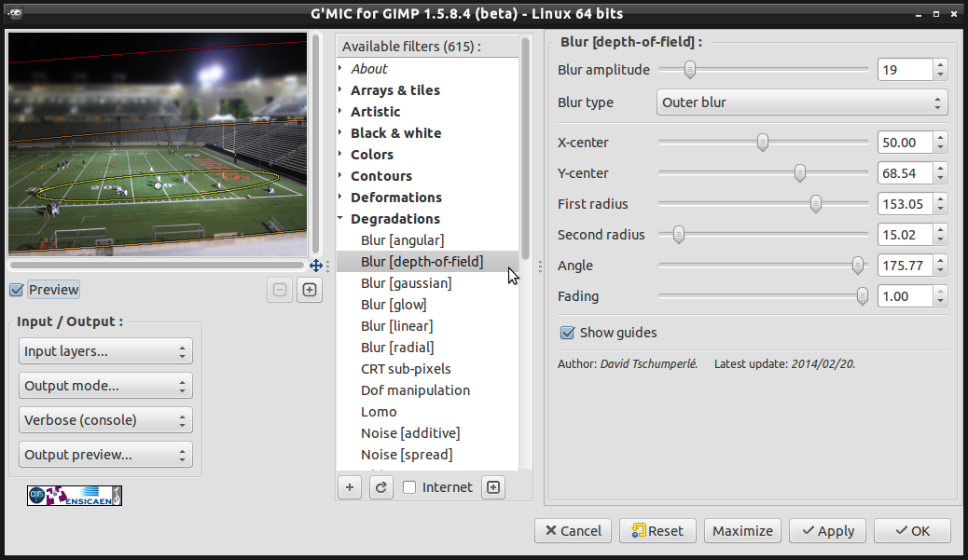The width and height of the screenshot is (968, 560).
Task: Select the Noise [additive] filter
Action: 410,433
